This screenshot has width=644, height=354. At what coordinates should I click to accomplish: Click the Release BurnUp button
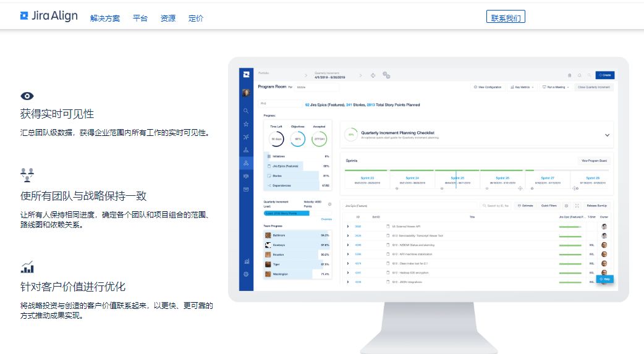tap(597, 206)
